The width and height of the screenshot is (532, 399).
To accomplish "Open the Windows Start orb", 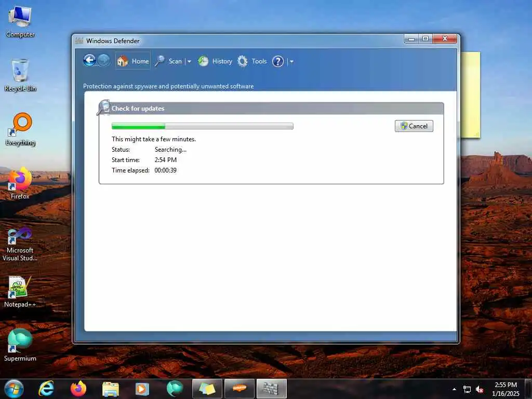I will [14, 389].
